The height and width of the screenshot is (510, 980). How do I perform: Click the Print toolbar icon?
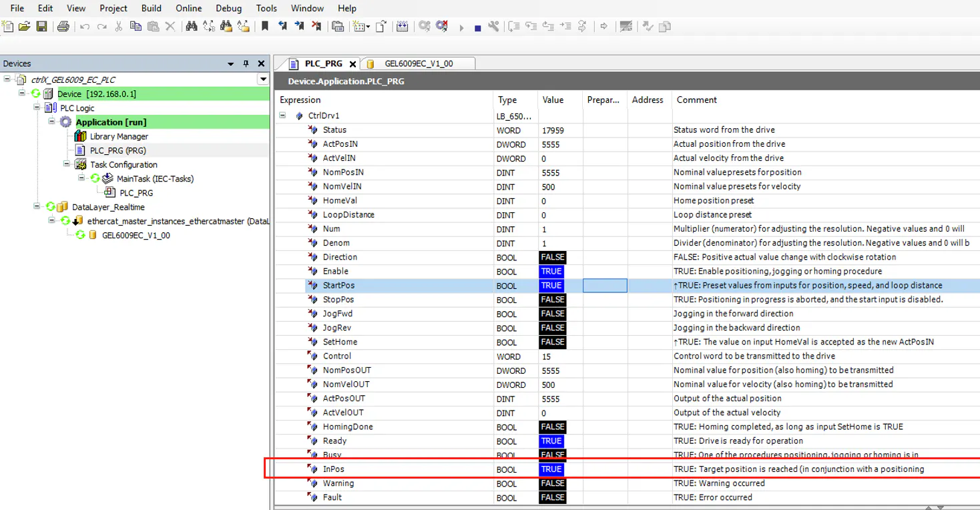click(x=63, y=27)
